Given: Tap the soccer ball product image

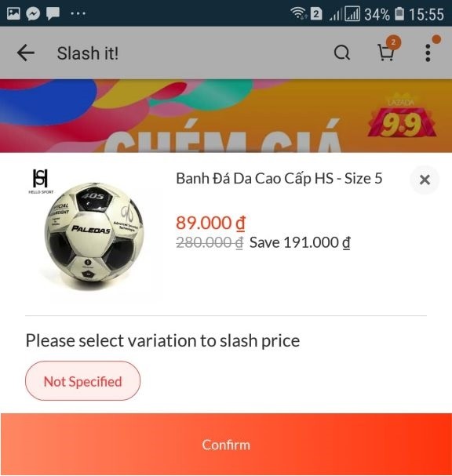Looking at the screenshot, I should 93,235.
